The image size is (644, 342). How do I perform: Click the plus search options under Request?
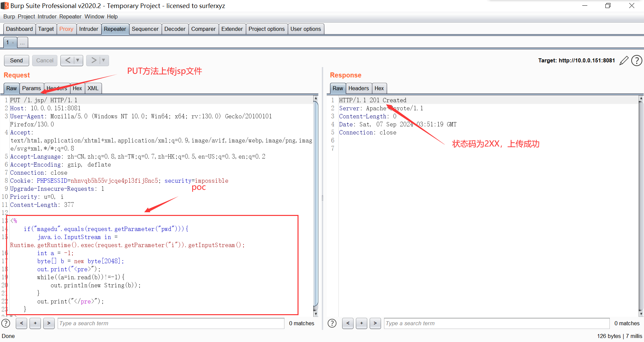35,323
